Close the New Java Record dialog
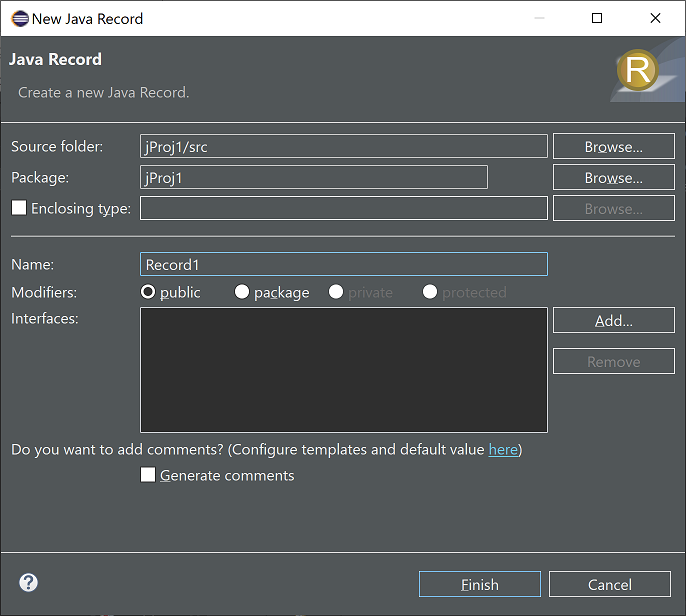Viewport: 686px width, 616px height. pyautogui.click(x=655, y=18)
